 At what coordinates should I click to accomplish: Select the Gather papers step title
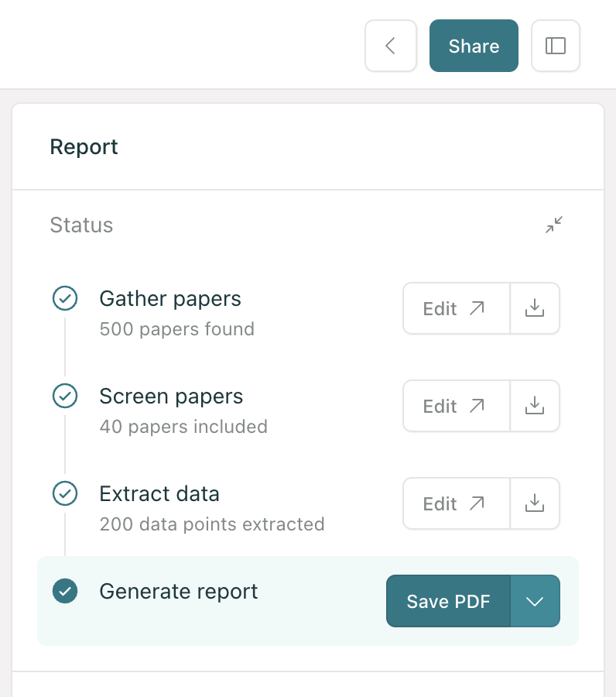[170, 299]
